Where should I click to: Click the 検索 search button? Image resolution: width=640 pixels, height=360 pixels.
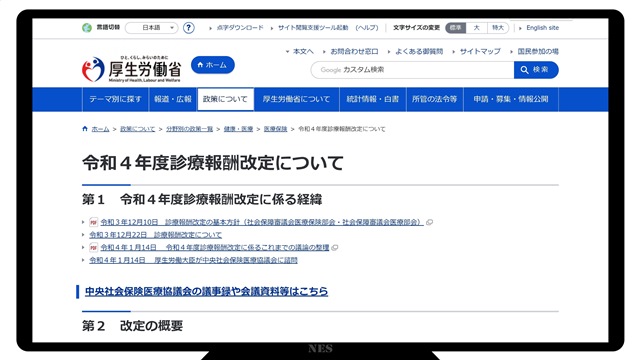coord(536,70)
